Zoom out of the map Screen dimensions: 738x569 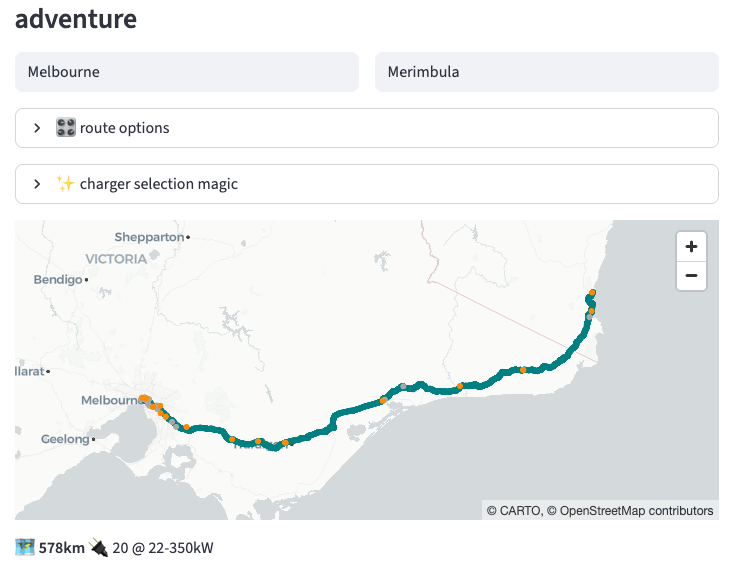tap(691, 276)
